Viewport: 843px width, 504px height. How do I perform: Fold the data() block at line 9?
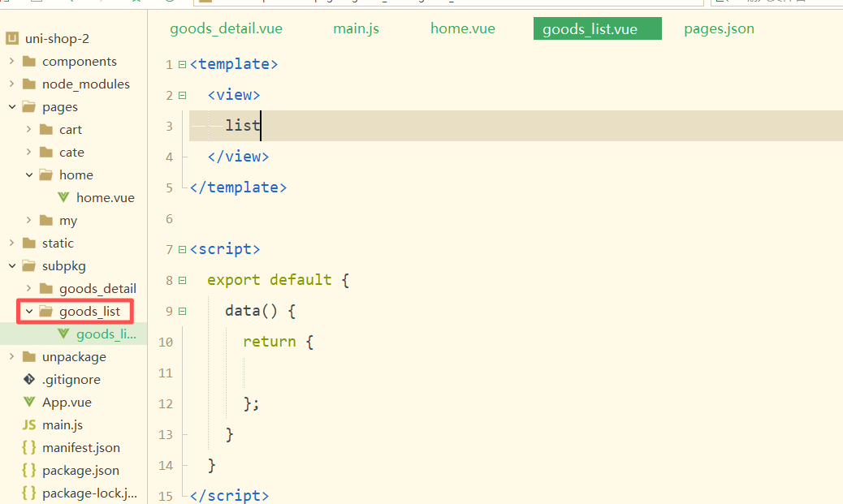[182, 311]
